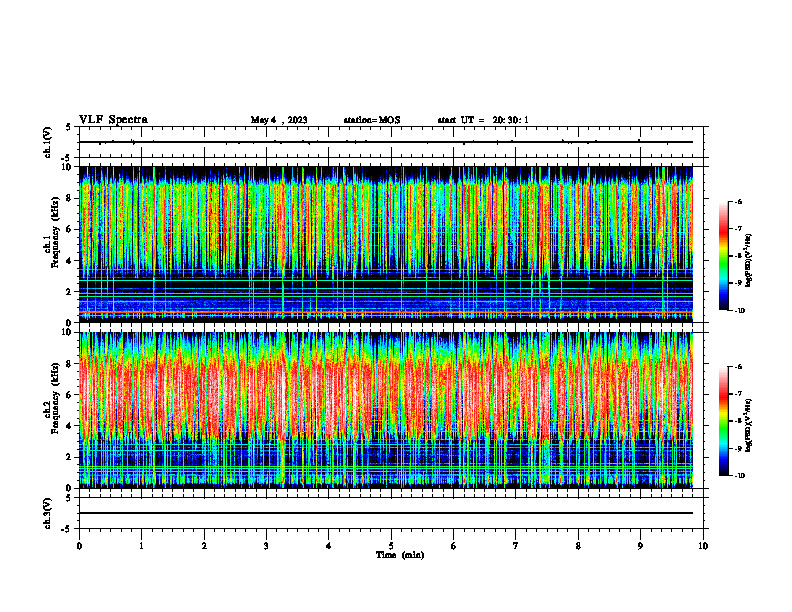
Task: Click time axis tick label "2"
Action: click(x=204, y=546)
